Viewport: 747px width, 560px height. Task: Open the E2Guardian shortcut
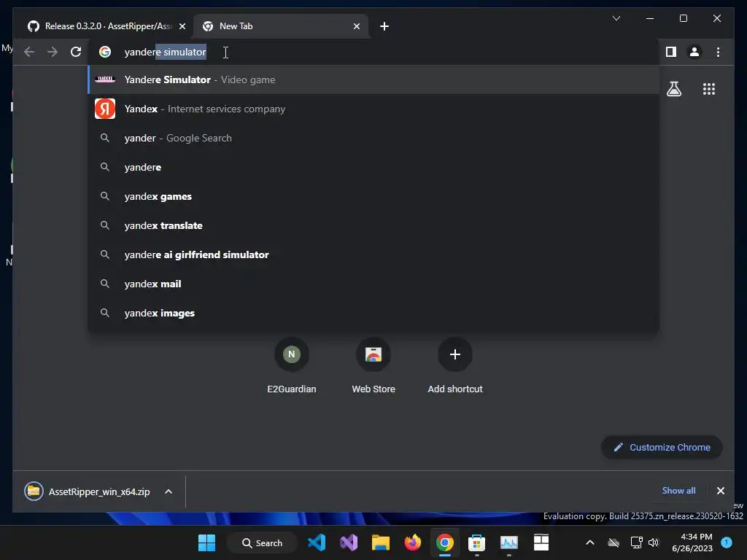pyautogui.click(x=292, y=366)
